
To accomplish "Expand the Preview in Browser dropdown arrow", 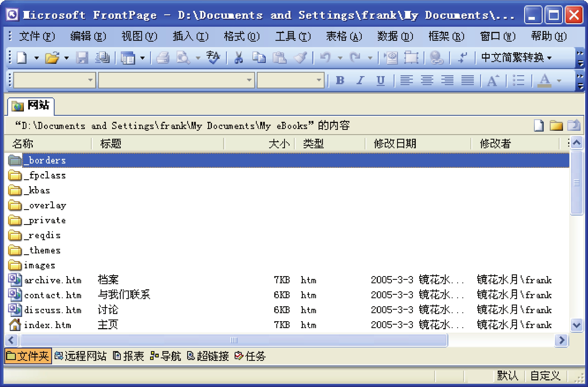I will [198, 58].
